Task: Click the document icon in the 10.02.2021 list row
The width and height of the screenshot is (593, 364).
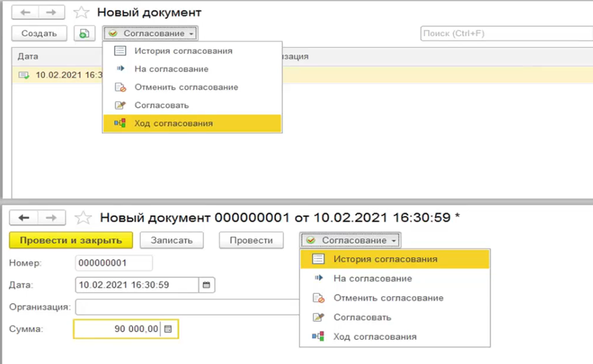Action: click(x=24, y=75)
